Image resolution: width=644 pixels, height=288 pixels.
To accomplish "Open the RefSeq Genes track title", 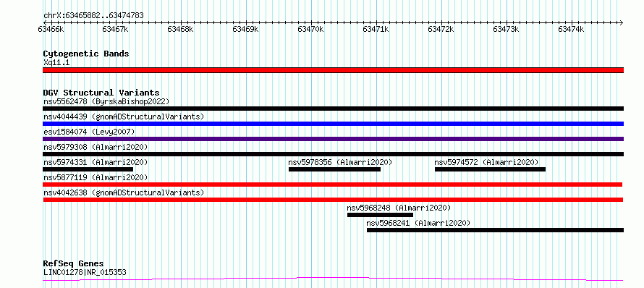I will [74, 264].
